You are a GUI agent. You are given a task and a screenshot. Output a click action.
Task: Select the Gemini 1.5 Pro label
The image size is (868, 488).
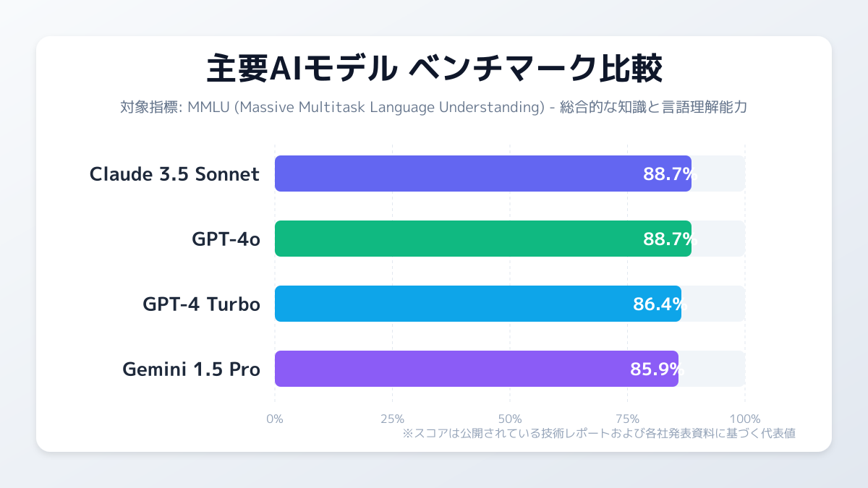coord(191,369)
